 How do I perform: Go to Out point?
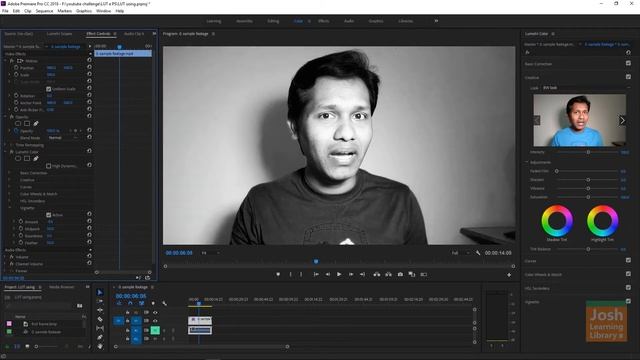pyautogui.click(x=362, y=274)
